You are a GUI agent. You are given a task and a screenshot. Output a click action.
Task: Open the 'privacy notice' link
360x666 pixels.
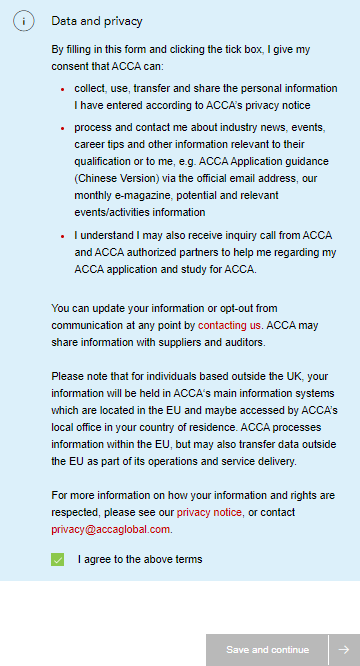pyautogui.click(x=209, y=512)
